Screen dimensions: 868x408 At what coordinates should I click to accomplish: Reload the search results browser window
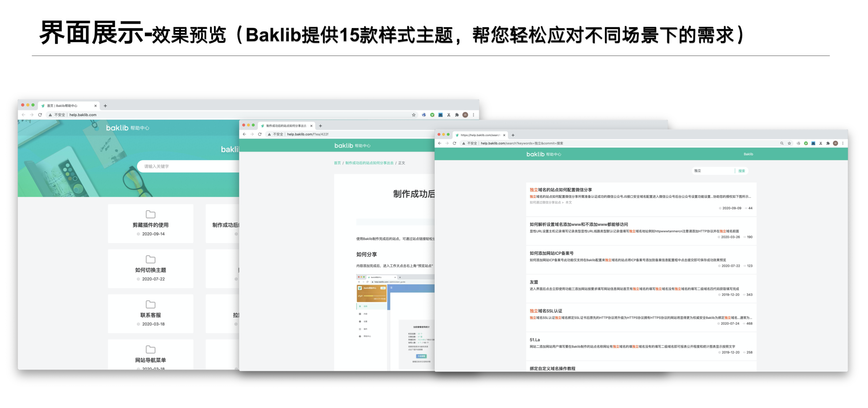coord(454,143)
